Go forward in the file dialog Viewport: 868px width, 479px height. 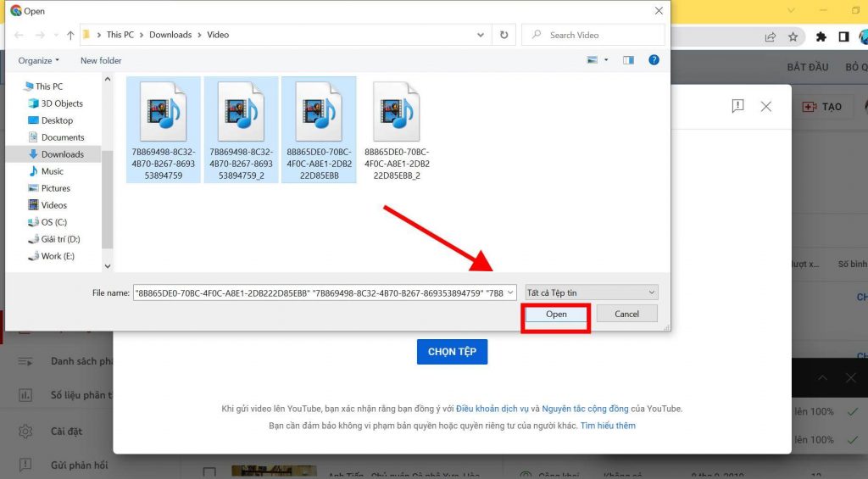point(40,35)
